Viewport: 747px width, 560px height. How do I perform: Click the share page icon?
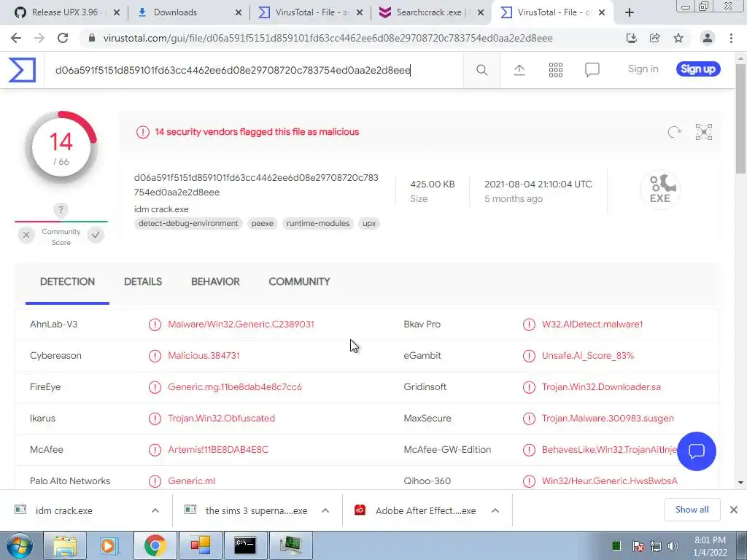tap(655, 38)
